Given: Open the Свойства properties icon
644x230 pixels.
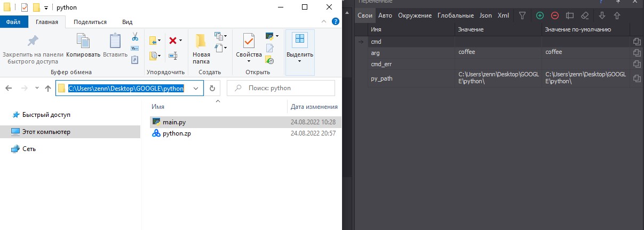Looking at the screenshot, I should coord(249,41).
